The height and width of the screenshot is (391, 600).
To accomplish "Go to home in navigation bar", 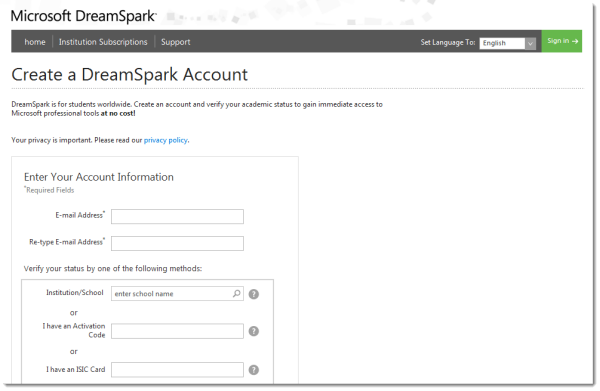I will 35,42.
